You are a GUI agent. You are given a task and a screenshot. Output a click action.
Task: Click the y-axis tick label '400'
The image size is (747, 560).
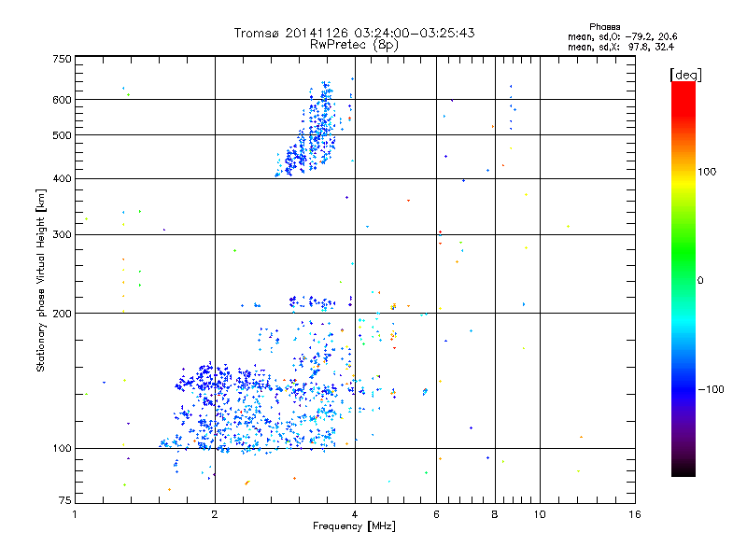(x=62, y=179)
